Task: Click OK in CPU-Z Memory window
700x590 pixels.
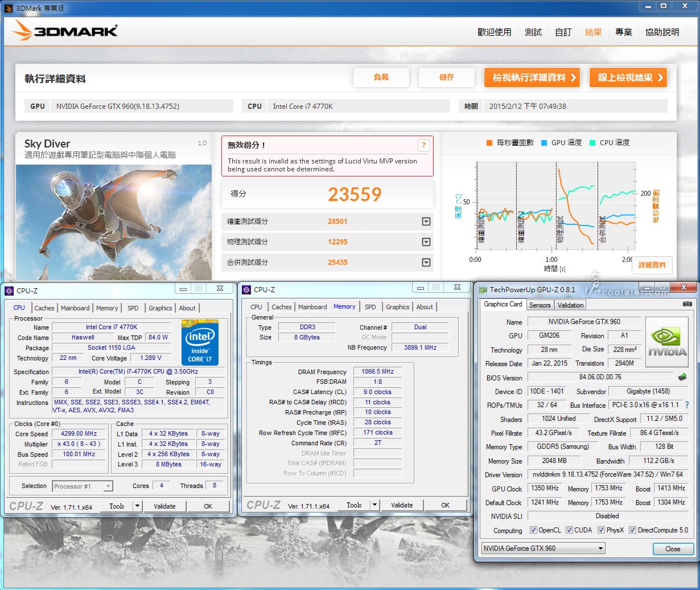Action: tap(446, 505)
